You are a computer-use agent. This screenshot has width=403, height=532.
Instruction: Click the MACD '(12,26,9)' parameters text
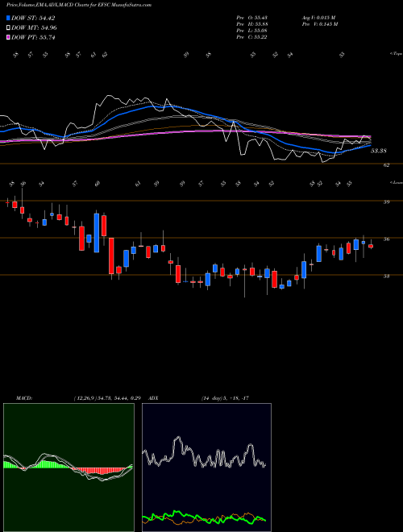coord(85,398)
